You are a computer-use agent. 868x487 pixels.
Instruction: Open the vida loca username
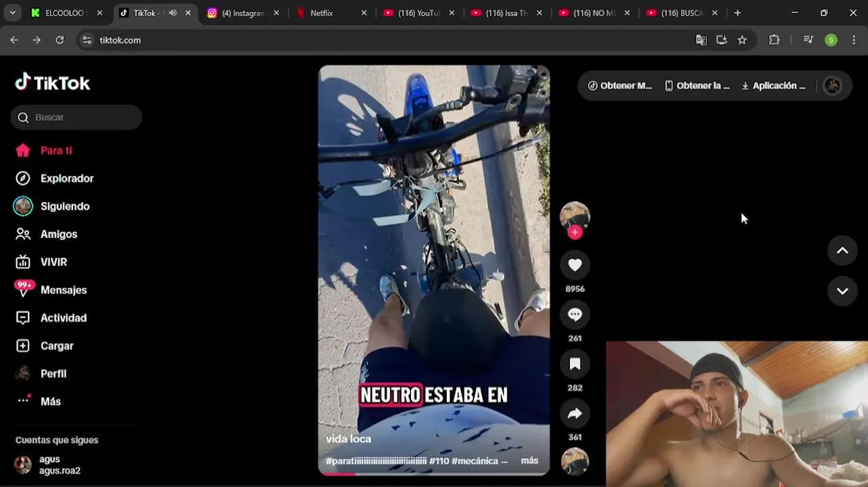[348, 439]
